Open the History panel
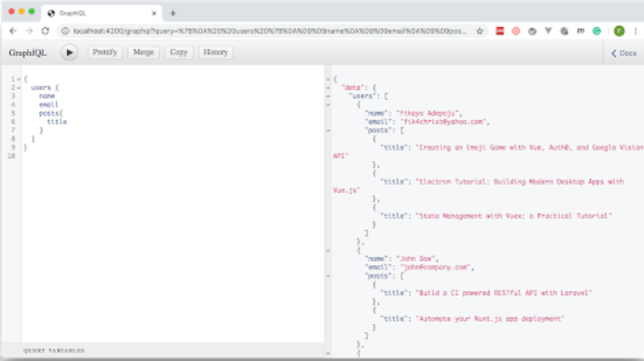Screen dimensions: 644x361 tap(215, 52)
